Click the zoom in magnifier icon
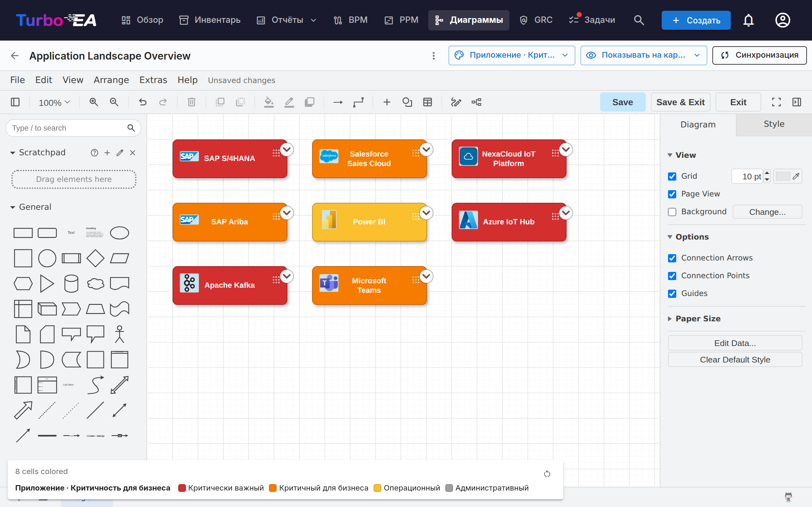The image size is (812, 507). (94, 102)
